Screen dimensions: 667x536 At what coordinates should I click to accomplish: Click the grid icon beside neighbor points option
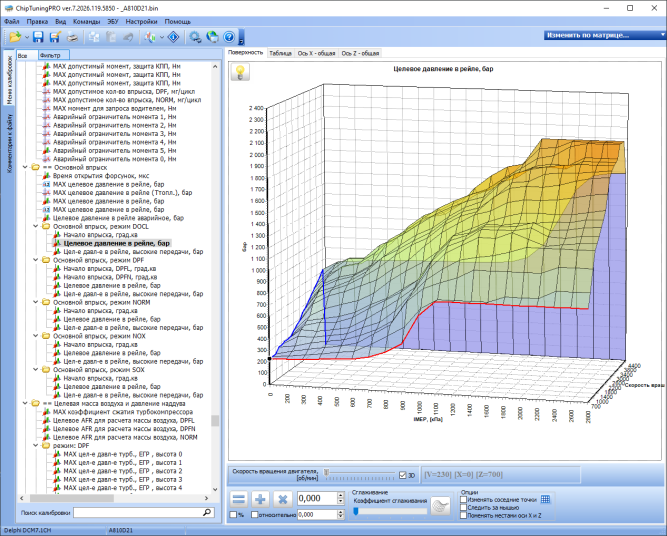coord(545,499)
